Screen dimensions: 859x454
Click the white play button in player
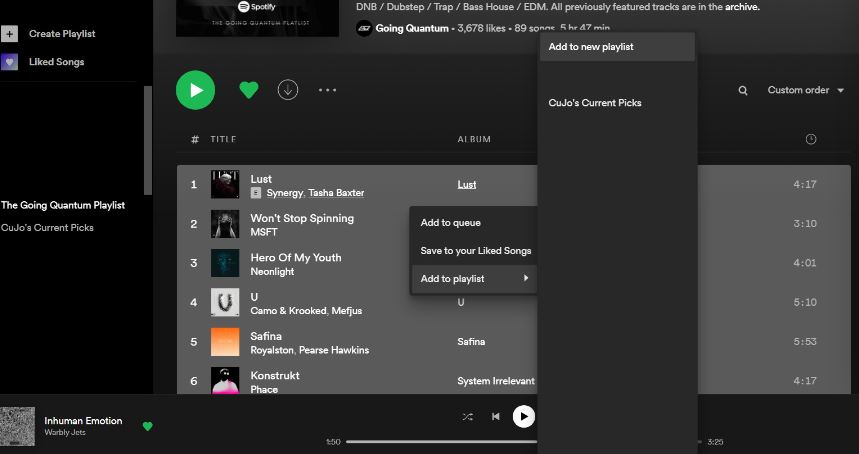524,417
